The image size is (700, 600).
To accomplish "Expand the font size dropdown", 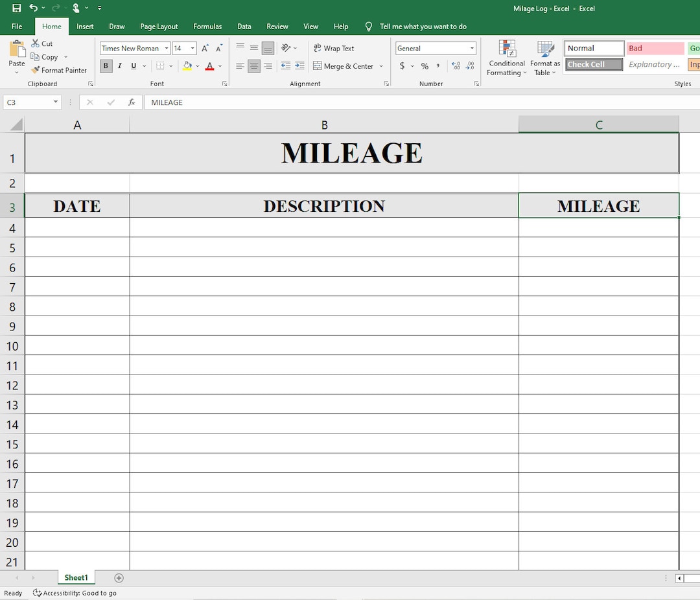I will 192,48.
